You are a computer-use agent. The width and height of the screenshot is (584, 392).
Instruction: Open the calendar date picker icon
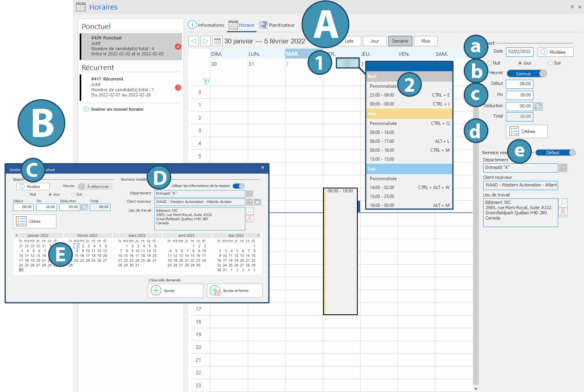(x=217, y=41)
